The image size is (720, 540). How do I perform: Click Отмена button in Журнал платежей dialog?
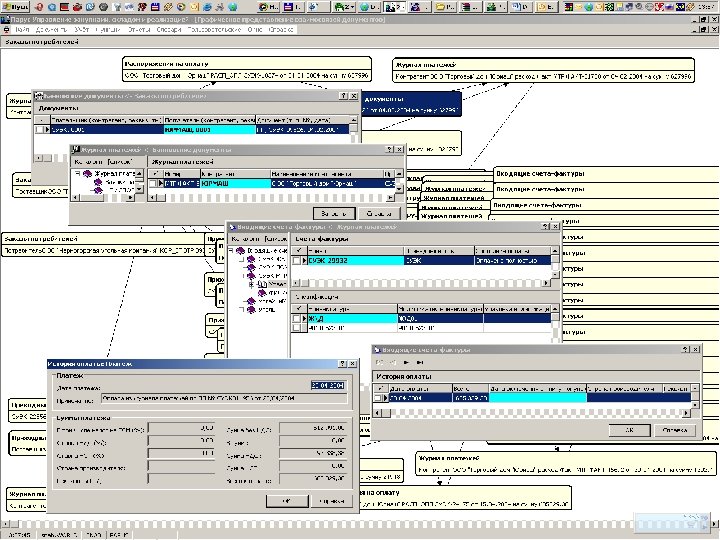tap(379, 214)
